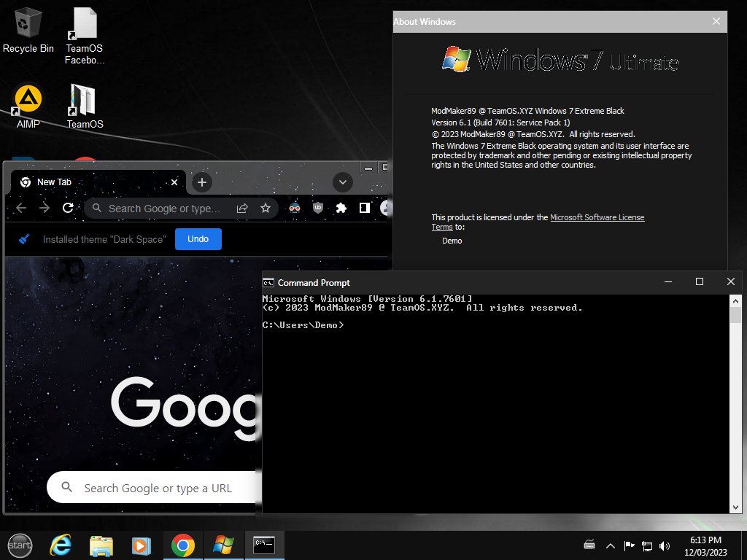The width and height of the screenshot is (747, 560).
Task: Open the volume speaker icon
Action: pos(664,545)
